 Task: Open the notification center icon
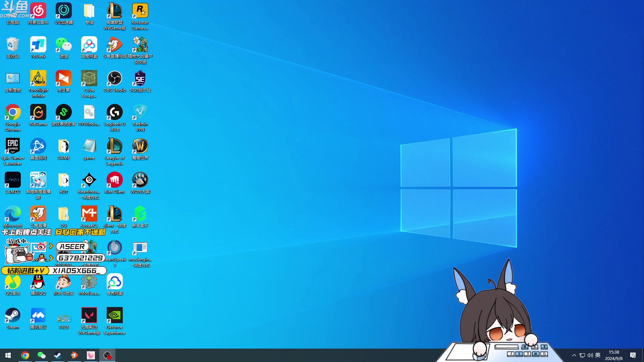633,355
